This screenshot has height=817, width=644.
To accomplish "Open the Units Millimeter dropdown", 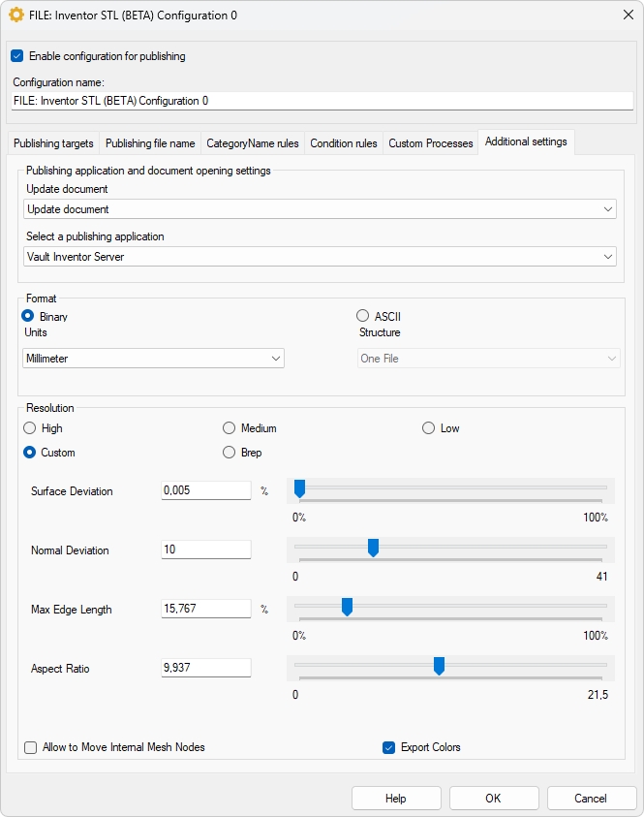I will [x=153, y=359].
